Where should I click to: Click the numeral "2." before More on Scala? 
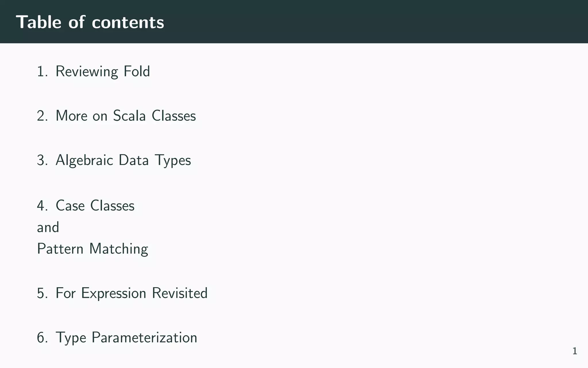(x=42, y=116)
